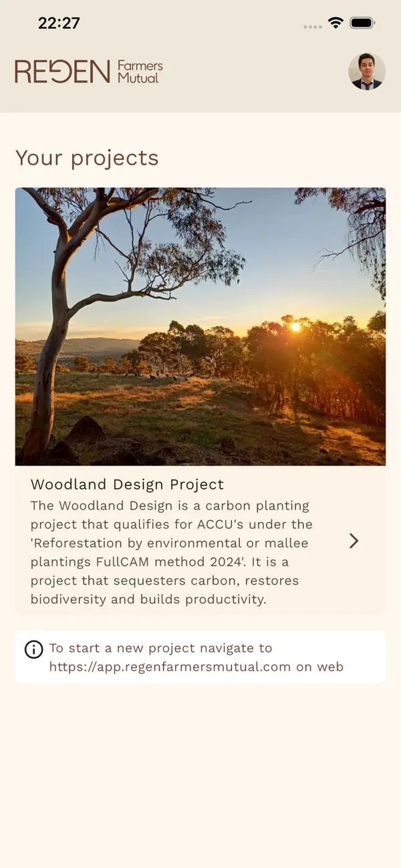Image resolution: width=401 pixels, height=868 pixels.
Task: Tap the Woodland Design project description text
Action: [x=172, y=552]
